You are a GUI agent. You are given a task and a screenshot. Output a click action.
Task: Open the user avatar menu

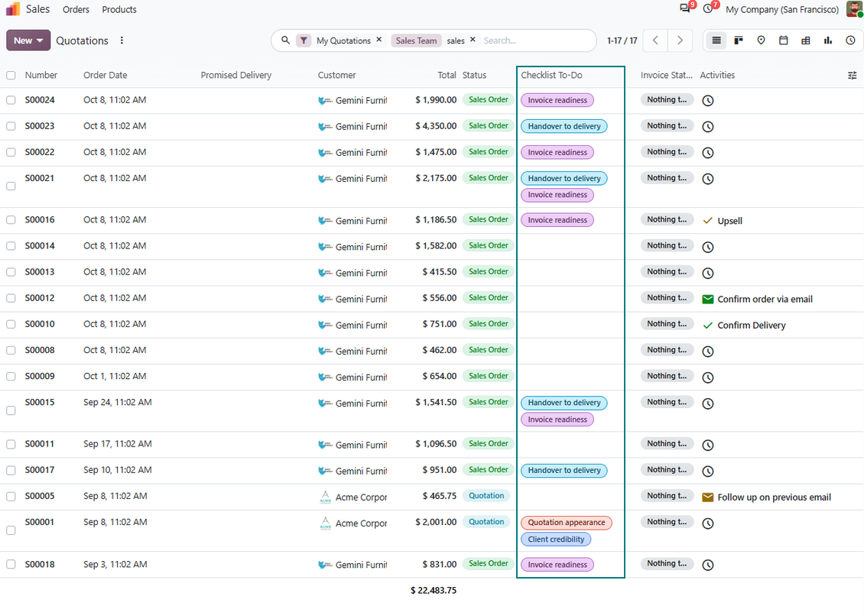coord(854,9)
